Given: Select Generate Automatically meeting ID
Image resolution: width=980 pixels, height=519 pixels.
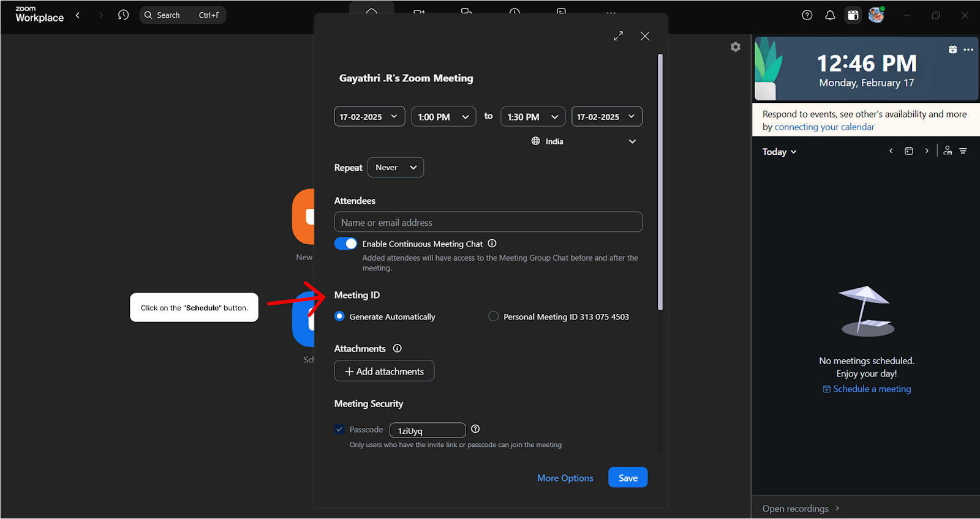Looking at the screenshot, I should pos(339,316).
